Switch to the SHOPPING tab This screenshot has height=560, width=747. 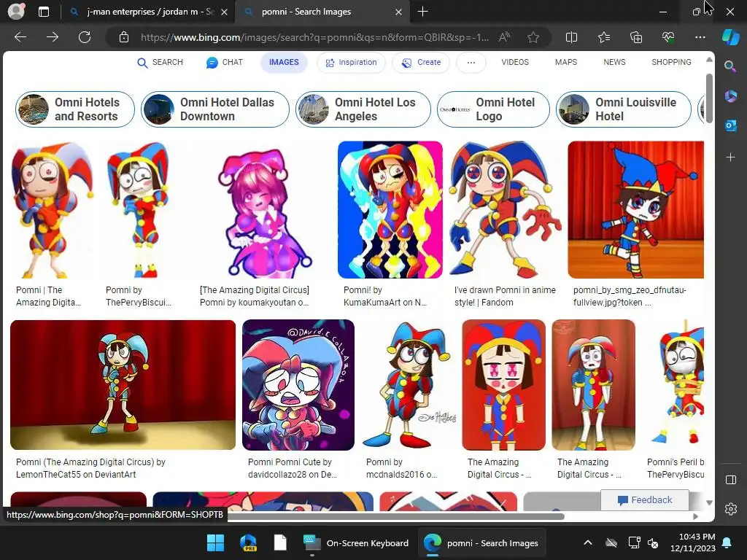pos(671,63)
